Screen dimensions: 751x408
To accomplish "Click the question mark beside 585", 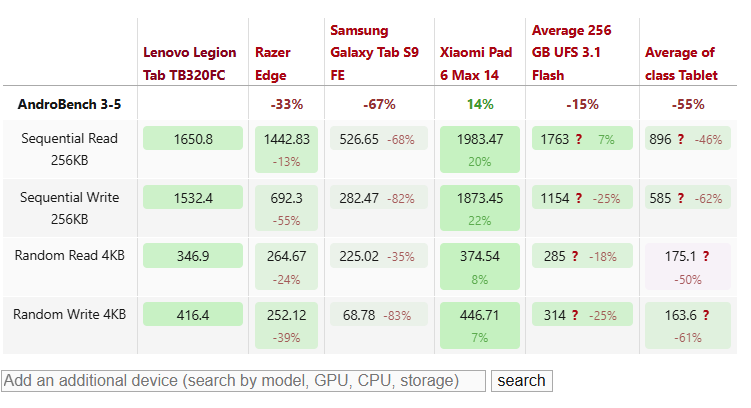I will coord(681,198).
